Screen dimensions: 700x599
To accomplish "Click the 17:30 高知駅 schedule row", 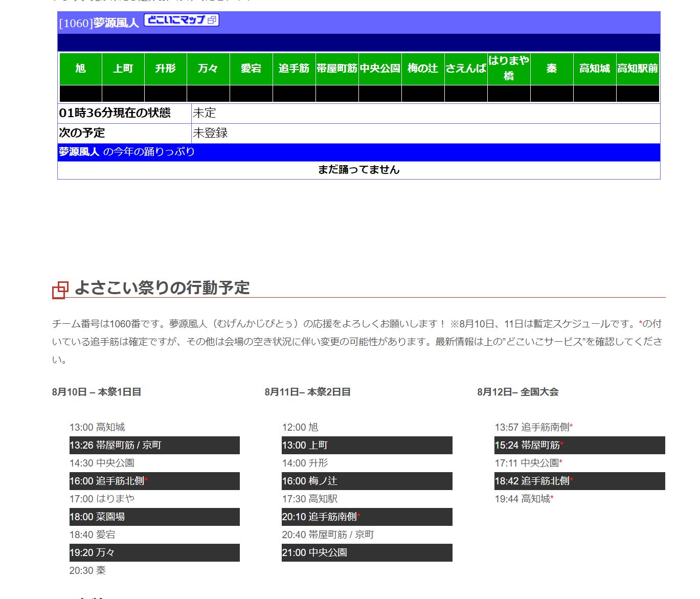I will [367, 499].
